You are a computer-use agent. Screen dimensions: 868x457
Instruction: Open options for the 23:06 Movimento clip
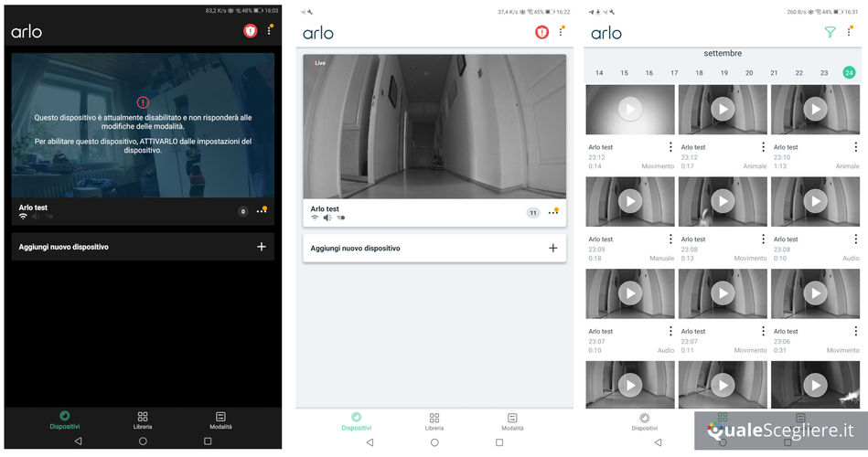pyautogui.click(x=856, y=331)
